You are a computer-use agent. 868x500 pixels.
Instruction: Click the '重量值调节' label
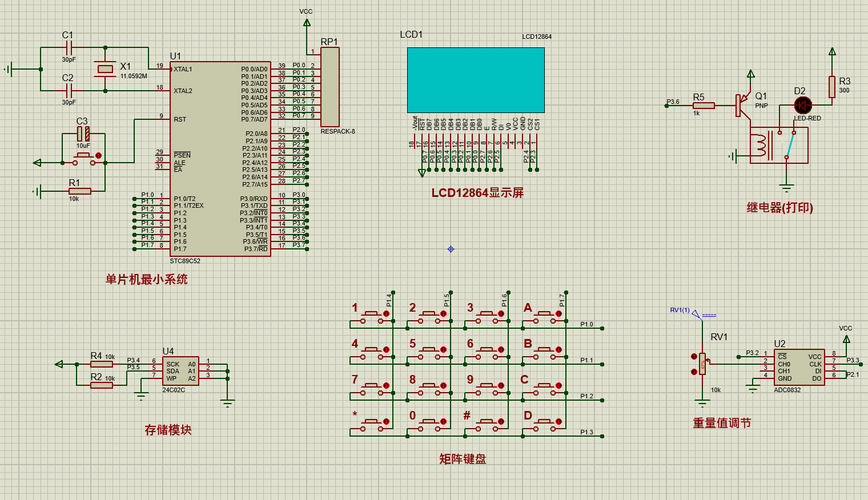pos(722,423)
